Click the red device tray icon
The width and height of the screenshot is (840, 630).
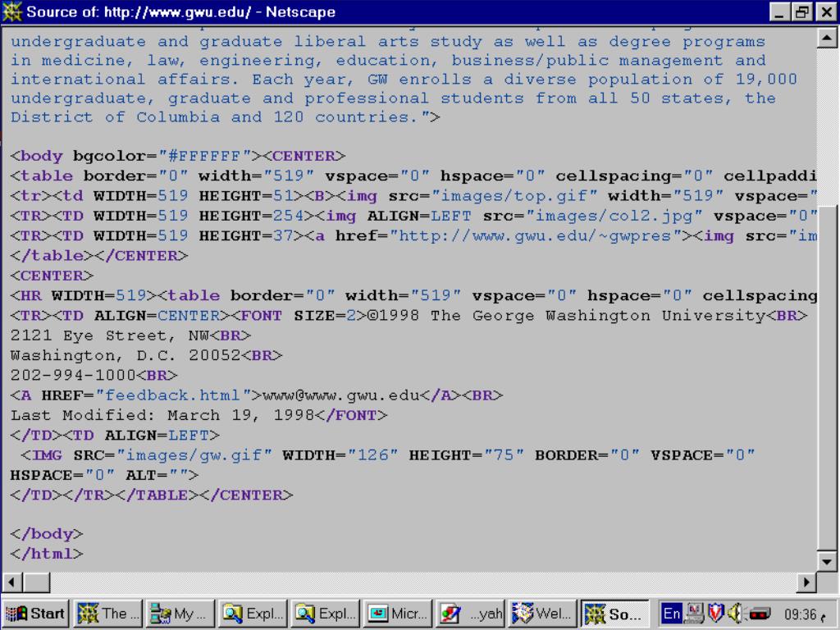tap(759, 613)
